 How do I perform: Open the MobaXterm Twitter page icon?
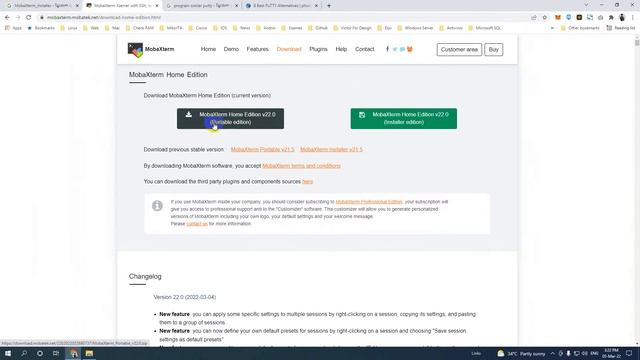395,49
